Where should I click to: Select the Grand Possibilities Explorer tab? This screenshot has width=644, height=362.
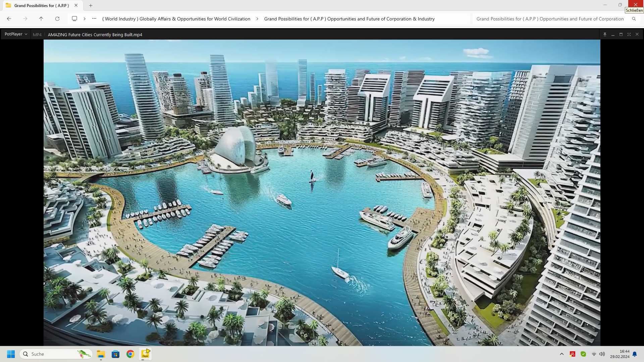pos(41,5)
